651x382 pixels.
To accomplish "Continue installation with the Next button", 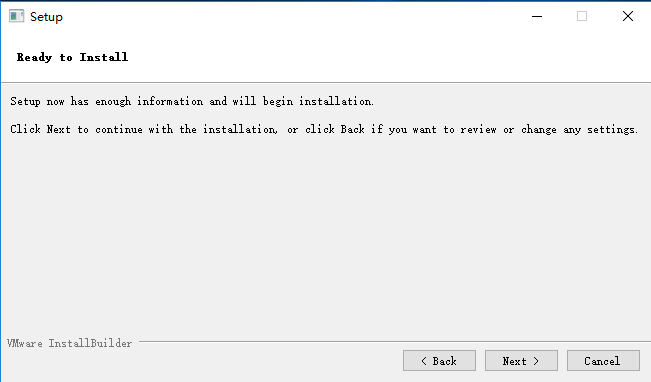I will click(x=521, y=360).
